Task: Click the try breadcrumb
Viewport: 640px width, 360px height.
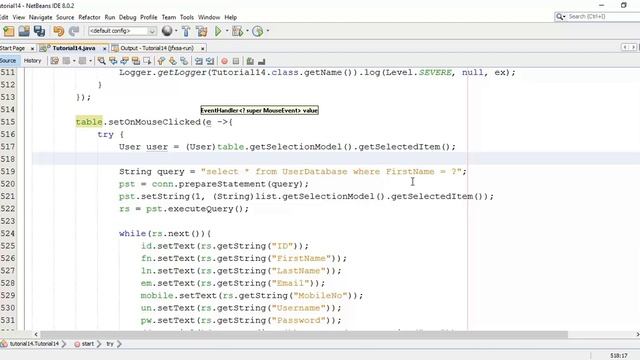Action: pyautogui.click(x=110, y=344)
